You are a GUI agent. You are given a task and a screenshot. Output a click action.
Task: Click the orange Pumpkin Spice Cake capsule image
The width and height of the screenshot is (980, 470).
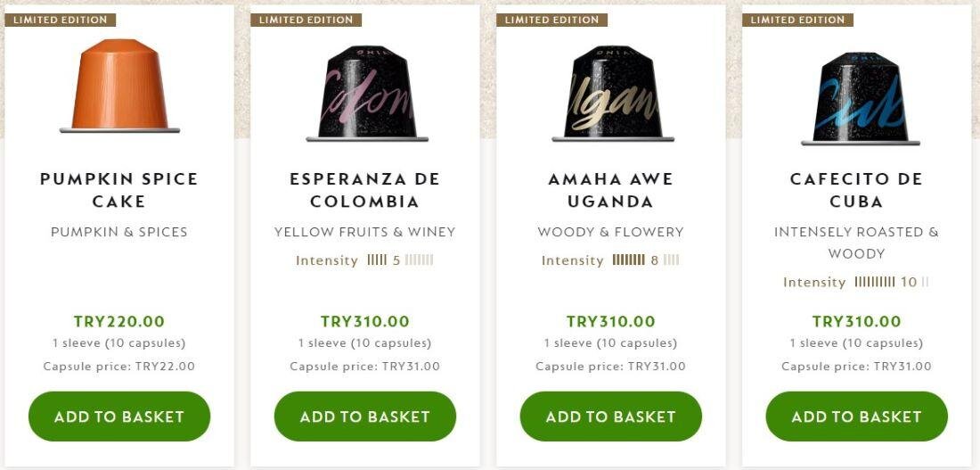[x=119, y=87]
